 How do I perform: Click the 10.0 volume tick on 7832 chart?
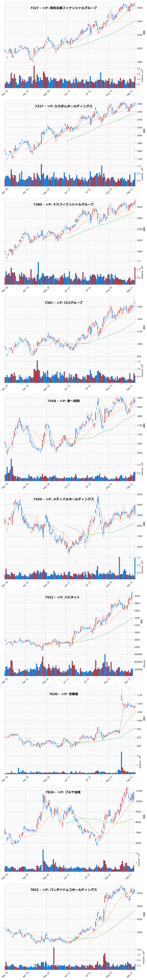pos(140,950)
